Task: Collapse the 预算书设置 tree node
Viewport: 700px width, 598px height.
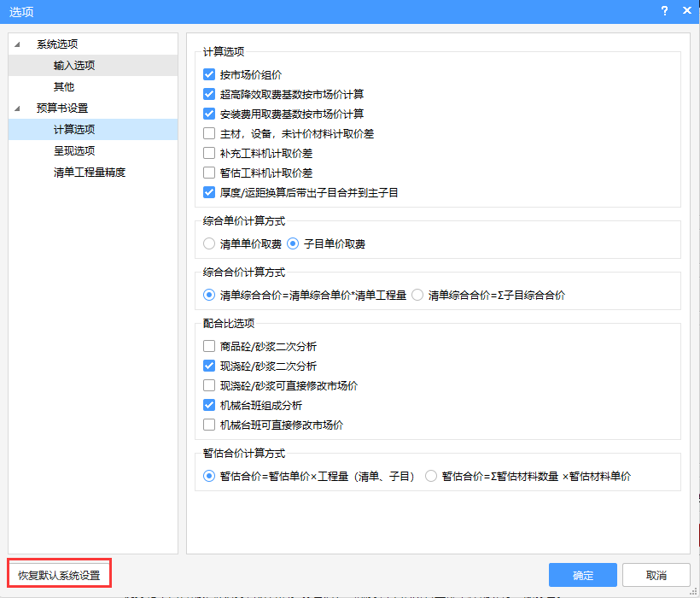Action: tap(18, 108)
